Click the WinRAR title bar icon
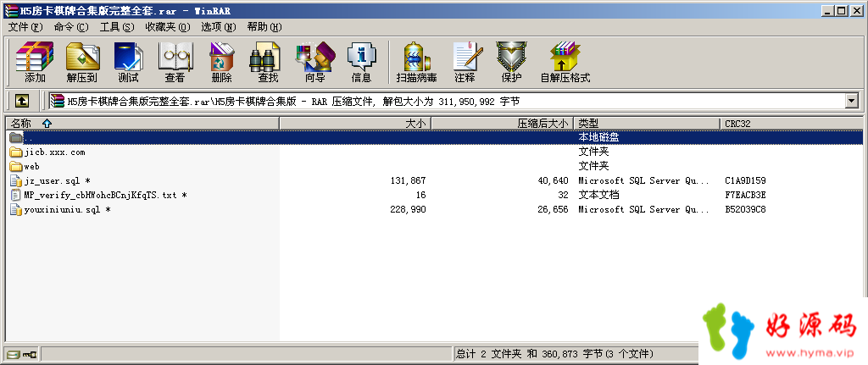 10,11
